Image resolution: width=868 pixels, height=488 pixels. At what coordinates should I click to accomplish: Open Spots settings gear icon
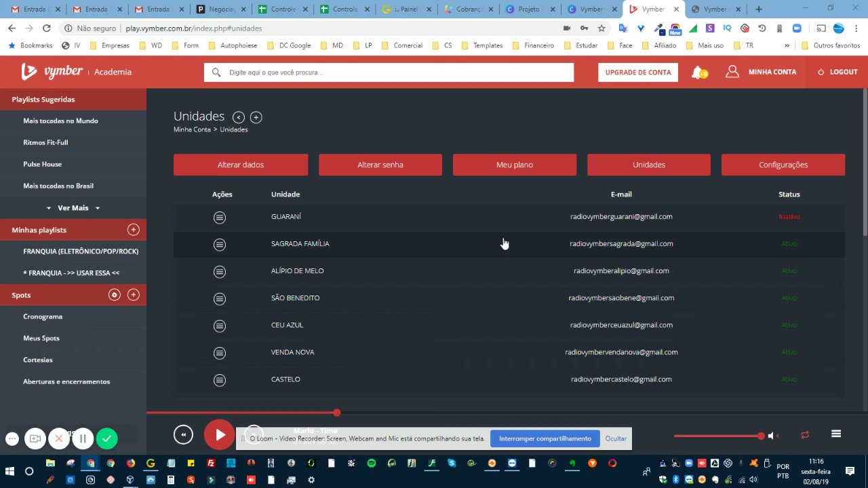click(115, 295)
